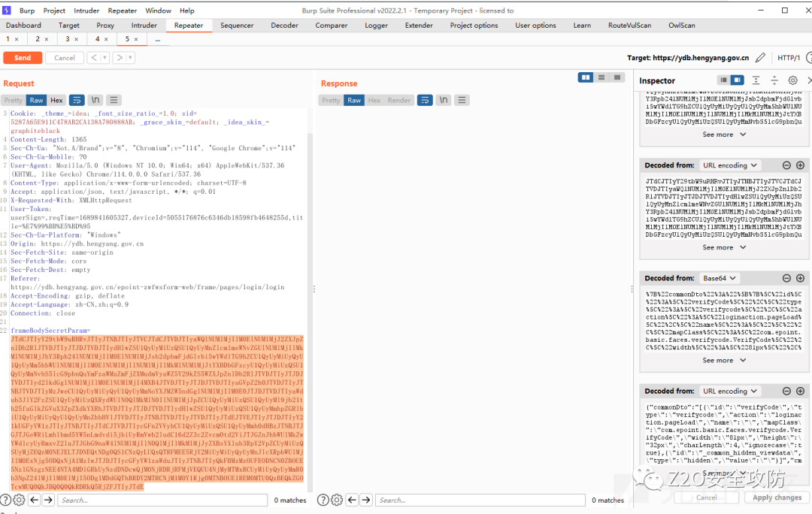Screen dimensions: 812x514
Task: Select Raw view in Request panel
Action: coord(36,101)
